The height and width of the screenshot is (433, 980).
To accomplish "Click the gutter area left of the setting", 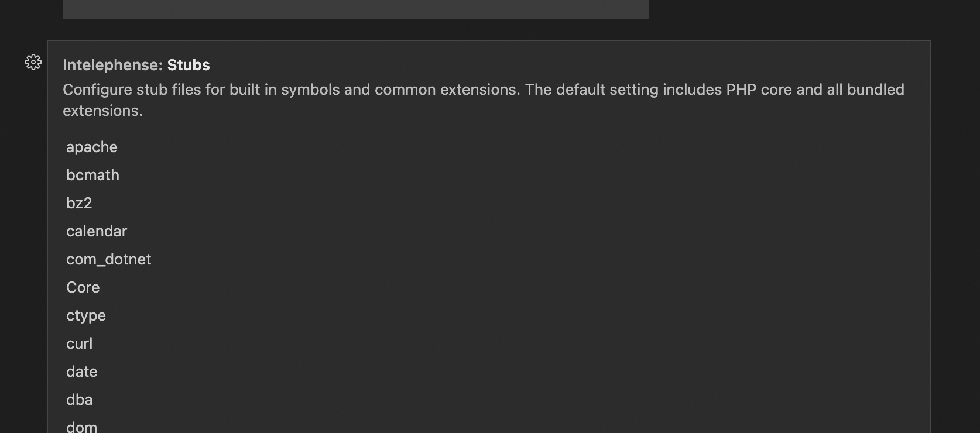I will click(x=33, y=234).
